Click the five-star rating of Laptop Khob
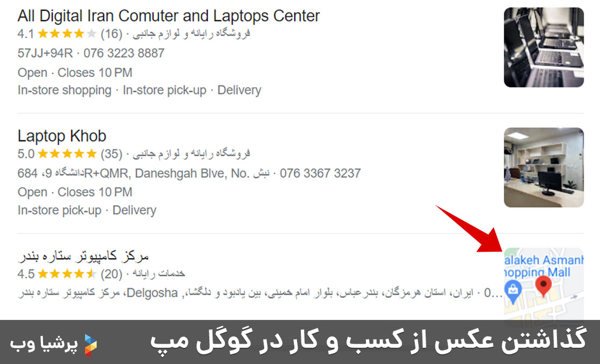 pyautogui.click(x=67, y=154)
